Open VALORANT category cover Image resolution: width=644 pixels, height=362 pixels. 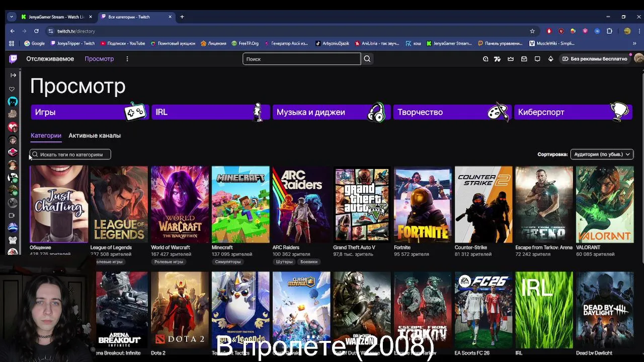pyautogui.click(x=605, y=205)
